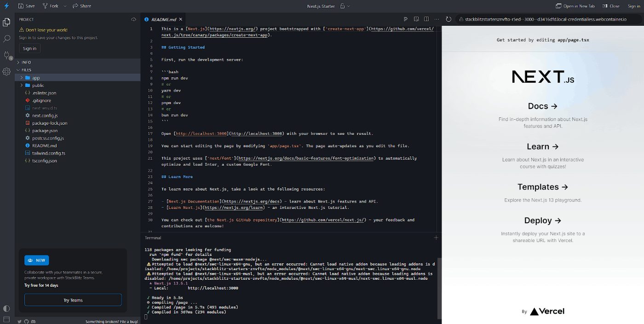Screen dimensions: 644x324
Task: Click the '## Getting Started' heading line
Action: click(x=183, y=47)
